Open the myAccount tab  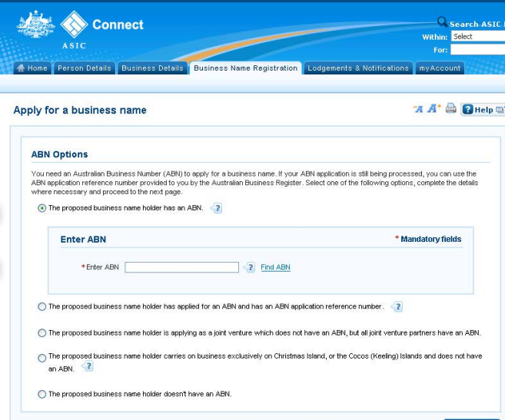tap(440, 68)
